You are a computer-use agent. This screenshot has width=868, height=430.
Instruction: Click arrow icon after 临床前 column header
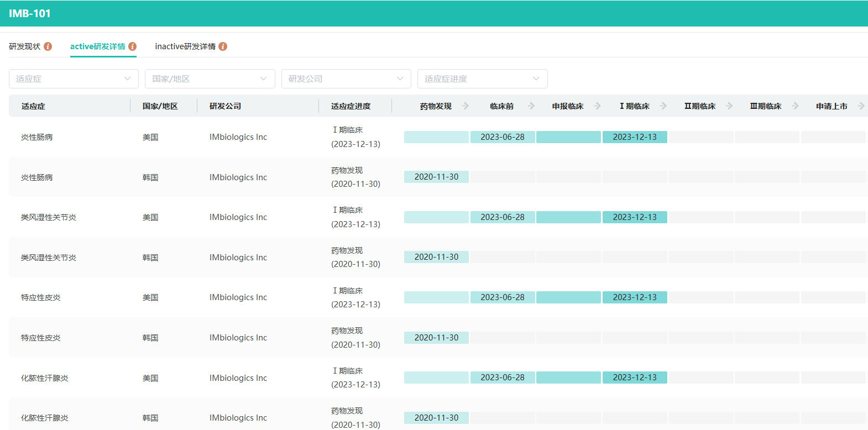531,106
